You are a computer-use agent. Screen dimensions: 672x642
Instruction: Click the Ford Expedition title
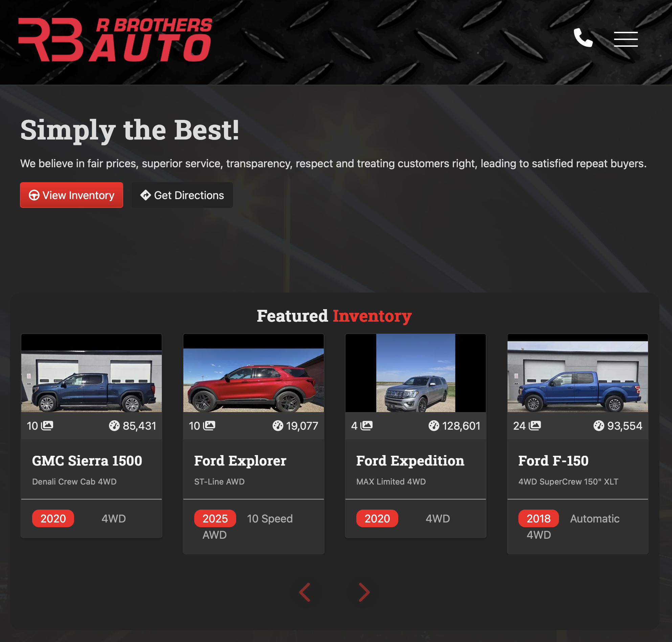410,461
